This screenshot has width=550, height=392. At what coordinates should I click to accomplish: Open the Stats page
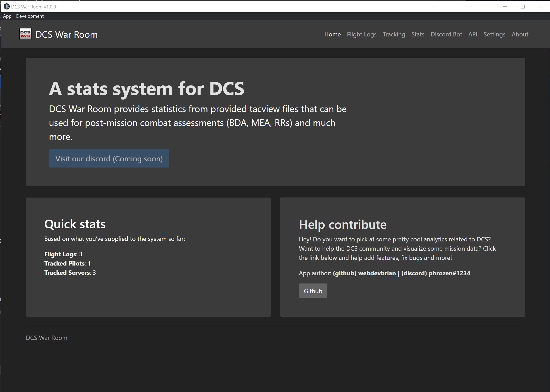pos(418,34)
